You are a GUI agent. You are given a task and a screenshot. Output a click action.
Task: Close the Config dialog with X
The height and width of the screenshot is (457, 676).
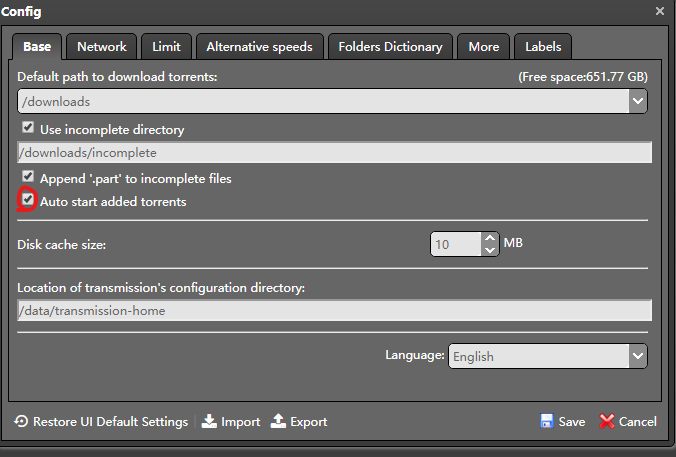click(x=660, y=11)
